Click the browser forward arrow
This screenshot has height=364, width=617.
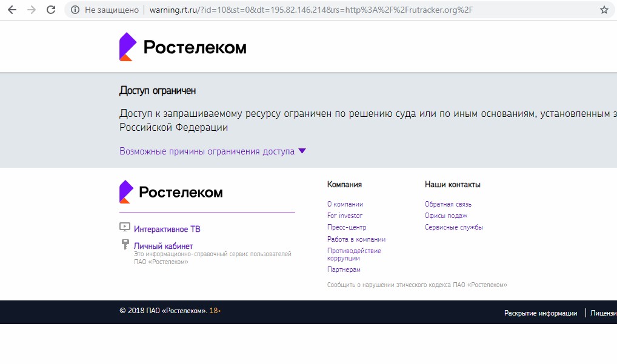(x=32, y=10)
